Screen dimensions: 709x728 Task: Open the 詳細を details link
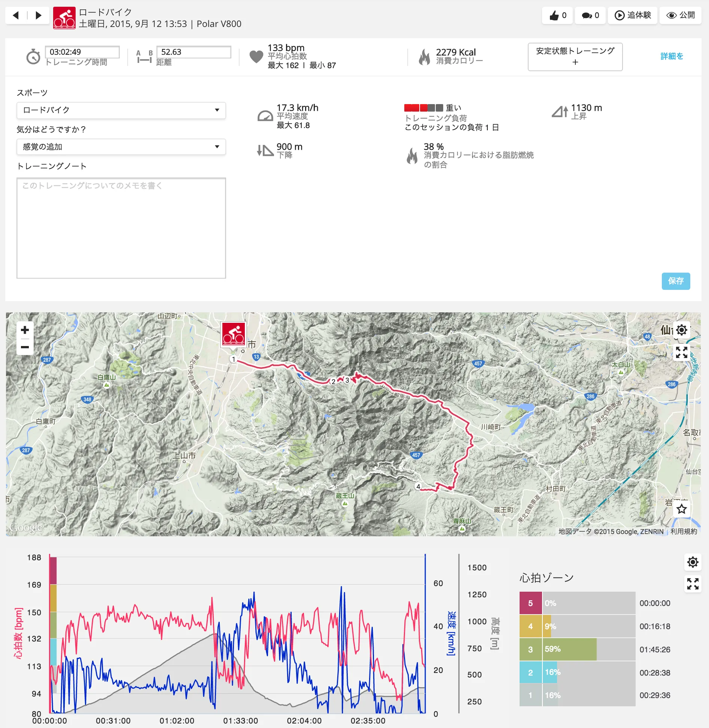672,56
